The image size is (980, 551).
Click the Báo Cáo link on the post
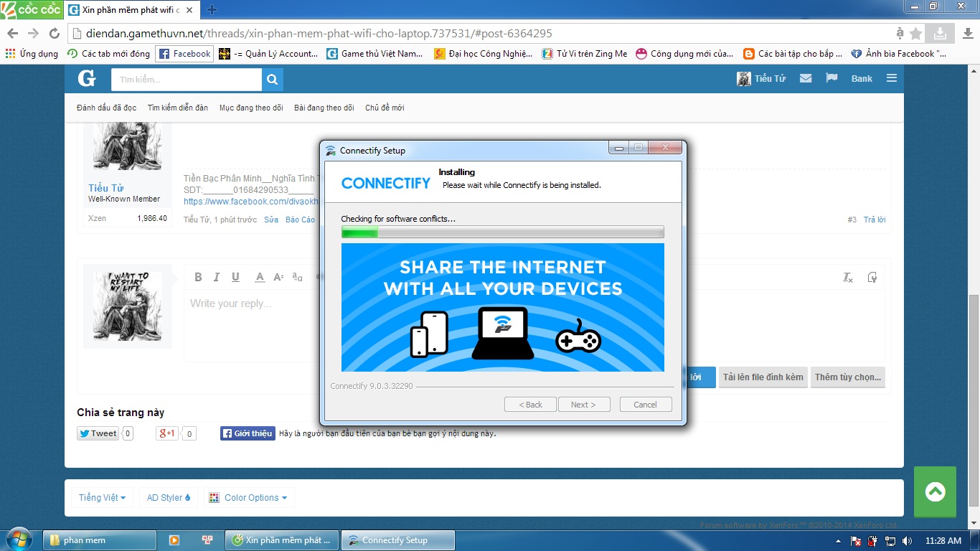click(300, 220)
